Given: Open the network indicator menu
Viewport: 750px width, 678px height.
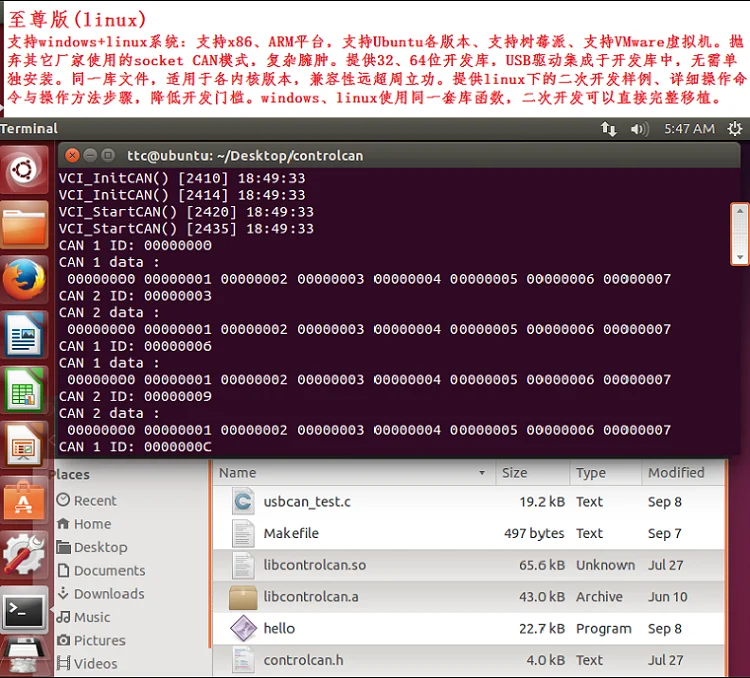Looking at the screenshot, I should [x=608, y=129].
